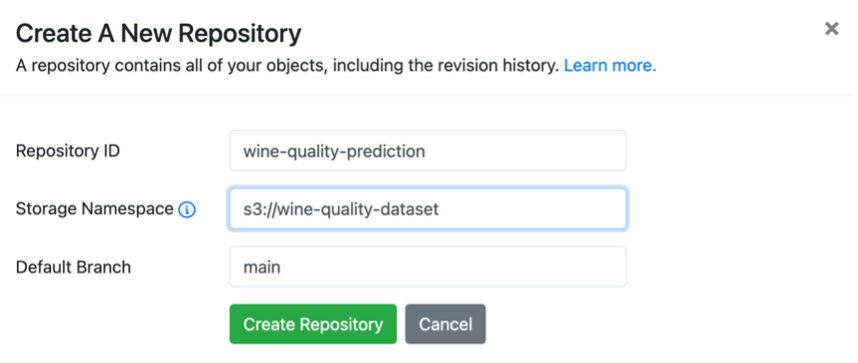Viewport: 858px width, 363px height.
Task: Click the Default Branch label
Action: click(x=73, y=267)
